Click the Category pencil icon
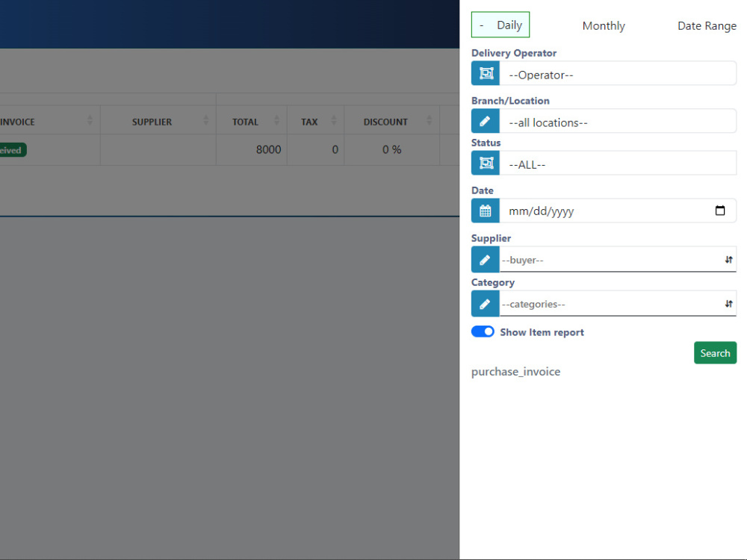Viewport: 747px width, 560px height. [x=486, y=304]
